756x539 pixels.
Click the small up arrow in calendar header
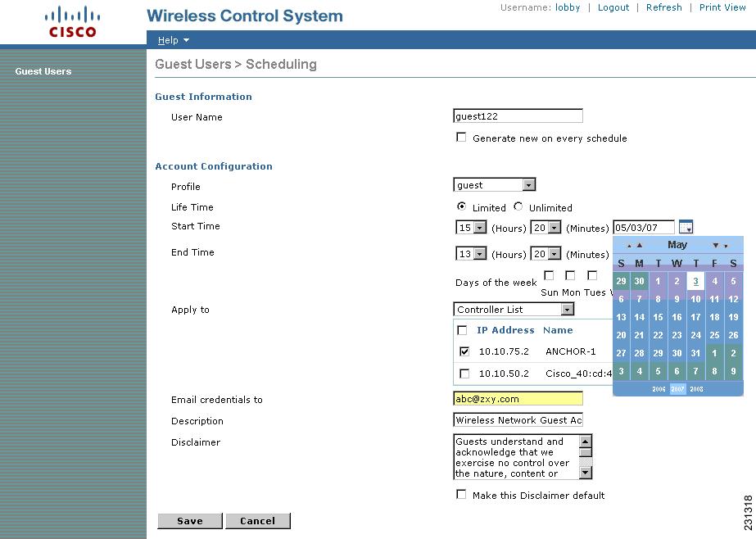coord(629,246)
